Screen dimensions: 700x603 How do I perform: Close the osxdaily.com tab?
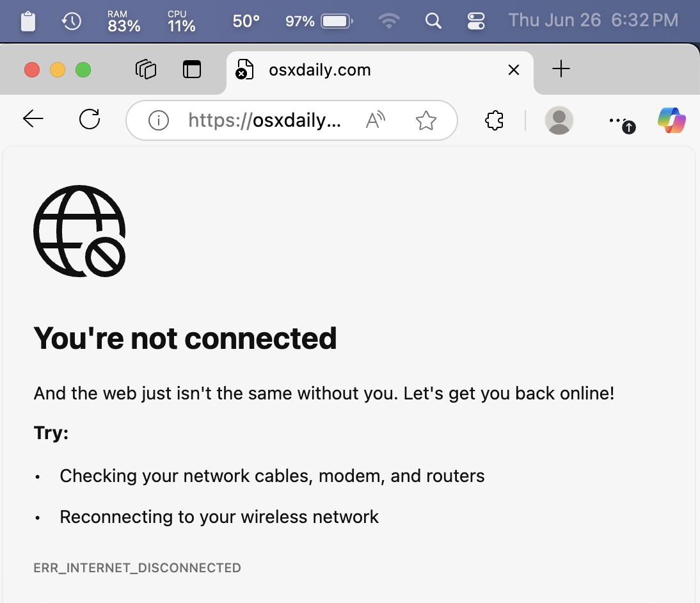click(513, 70)
